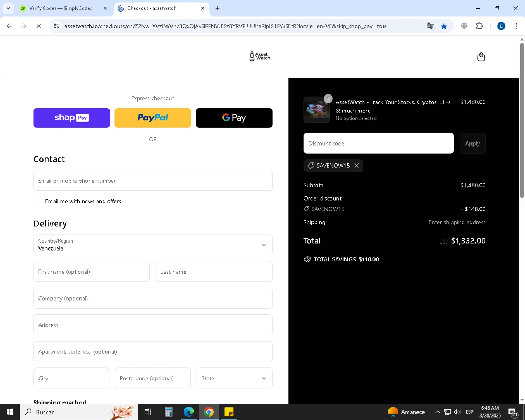Open the taskbar clock showing 6:46 AM
The image size is (525, 420).
coord(490,412)
